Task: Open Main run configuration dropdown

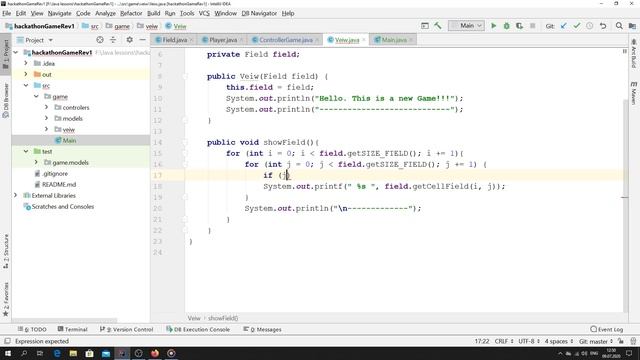Action: pos(466,26)
